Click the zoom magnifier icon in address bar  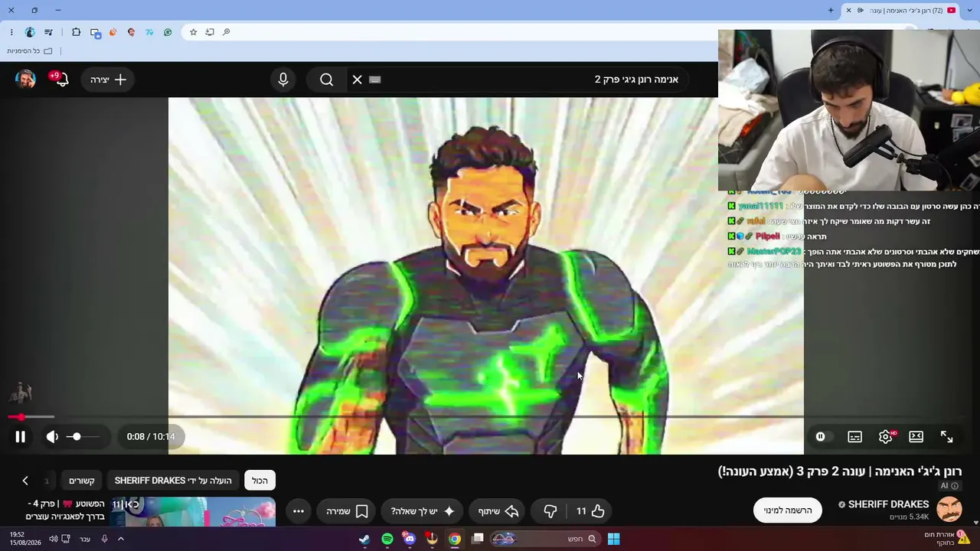[x=227, y=32]
